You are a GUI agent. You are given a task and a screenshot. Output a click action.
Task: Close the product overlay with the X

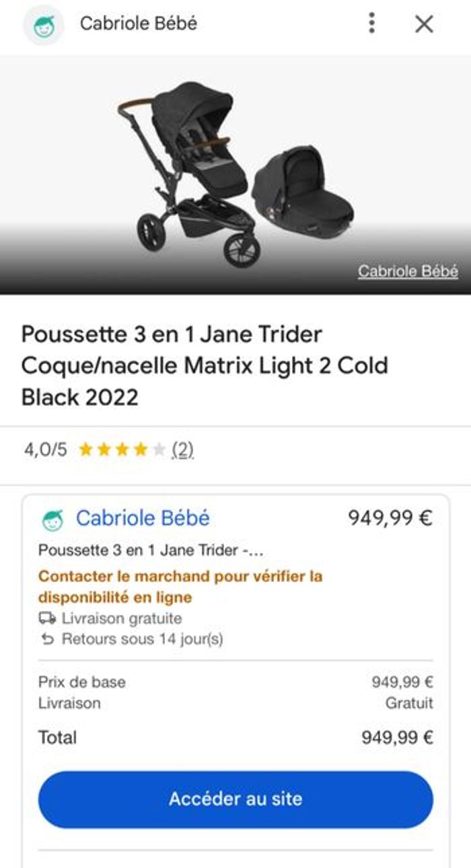(424, 24)
